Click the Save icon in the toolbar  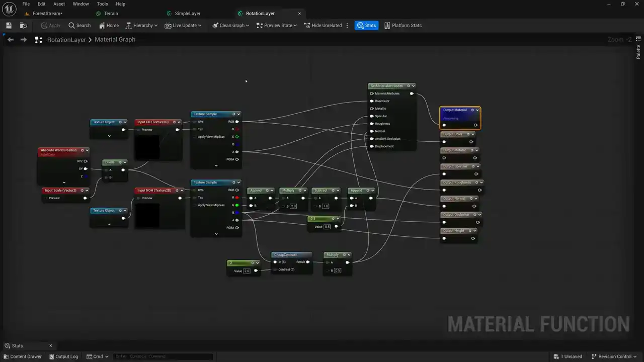(x=9, y=26)
